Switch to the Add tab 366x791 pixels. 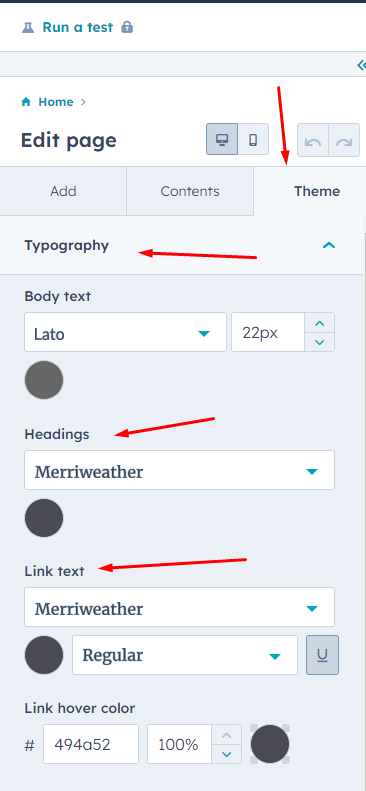pyautogui.click(x=63, y=191)
